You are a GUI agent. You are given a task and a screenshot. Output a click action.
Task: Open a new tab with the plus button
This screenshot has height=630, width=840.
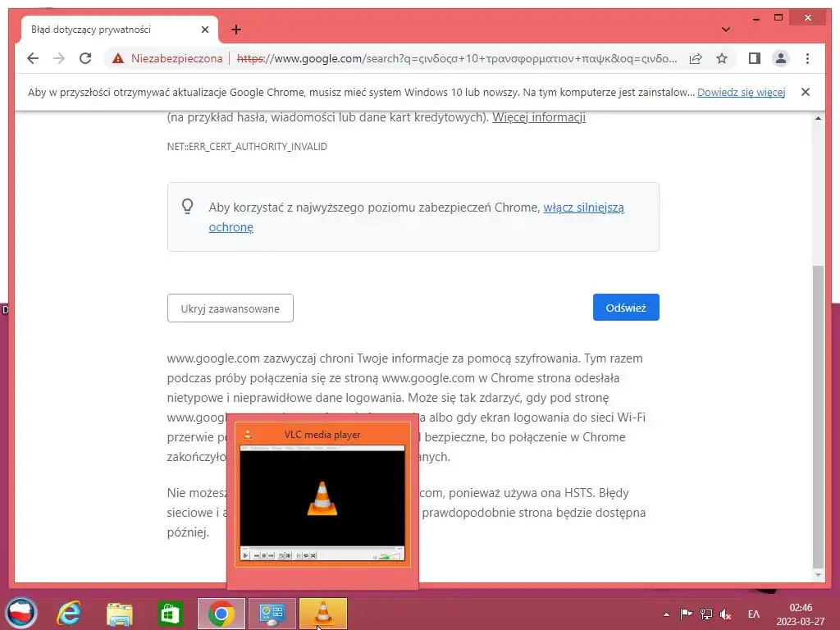[x=236, y=30]
